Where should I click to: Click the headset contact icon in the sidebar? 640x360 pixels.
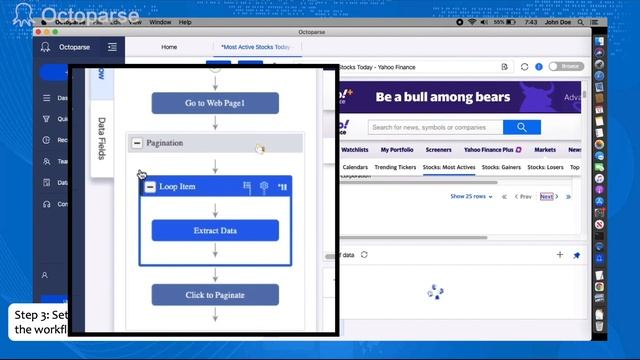(47, 204)
